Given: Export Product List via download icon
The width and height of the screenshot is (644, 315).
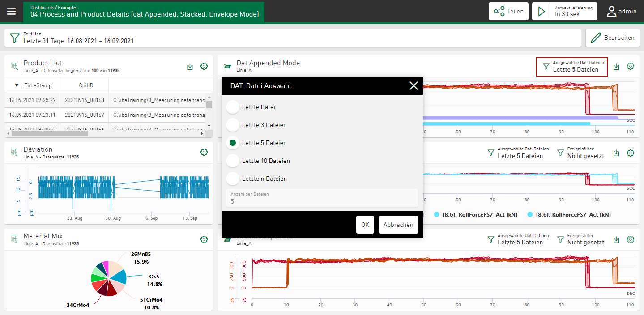Looking at the screenshot, I should click(190, 66).
